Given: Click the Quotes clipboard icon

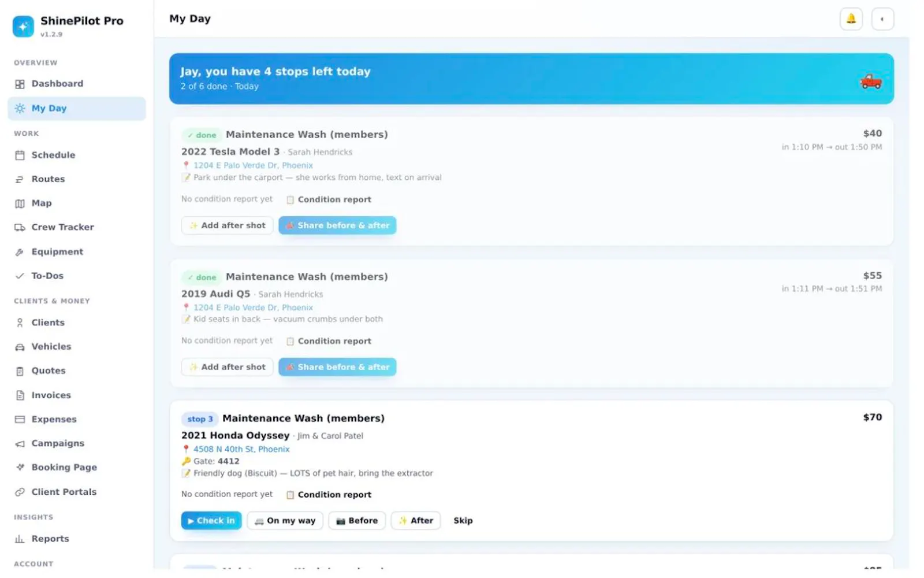Looking at the screenshot, I should point(20,371).
